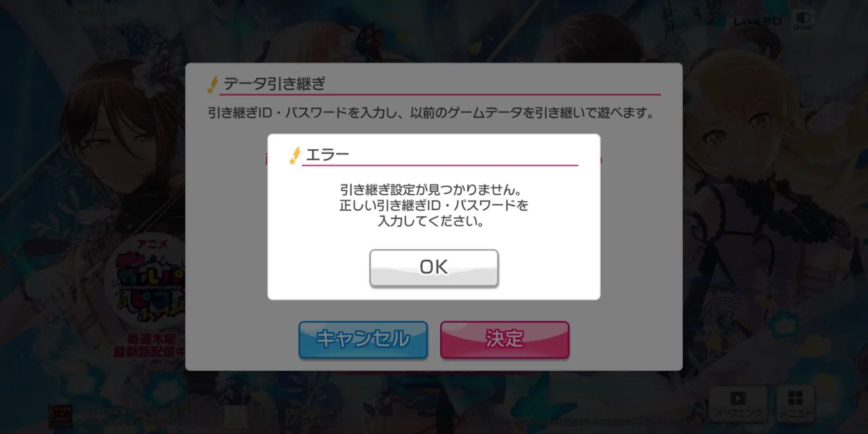The height and width of the screenshot is (434, 868).
Task: Select the エラー heading text
Action: click(x=328, y=155)
